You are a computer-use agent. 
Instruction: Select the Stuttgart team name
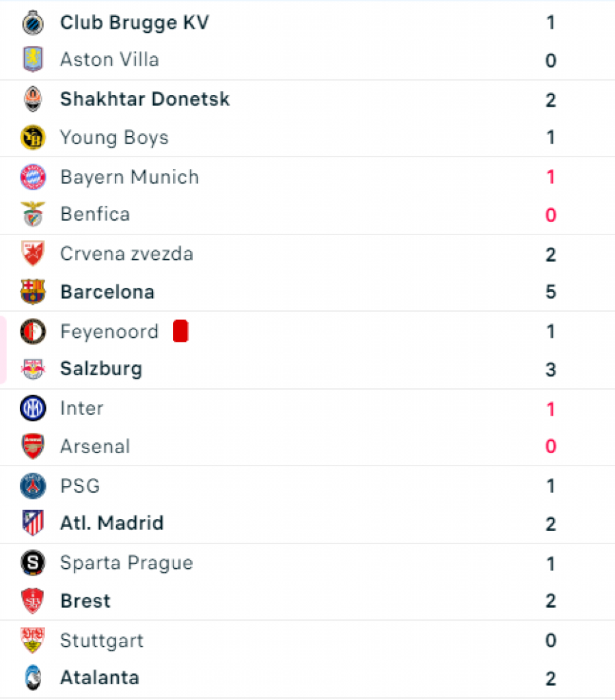102,641
